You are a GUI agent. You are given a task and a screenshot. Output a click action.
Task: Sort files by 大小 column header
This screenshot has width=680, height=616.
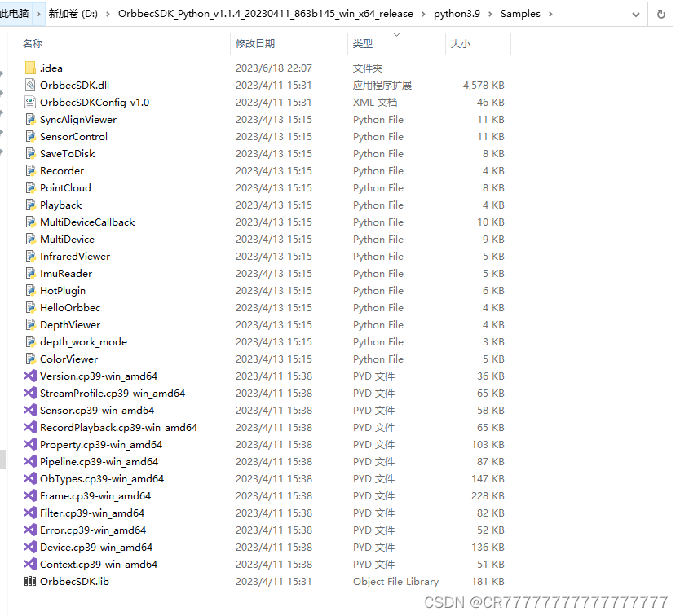[461, 43]
